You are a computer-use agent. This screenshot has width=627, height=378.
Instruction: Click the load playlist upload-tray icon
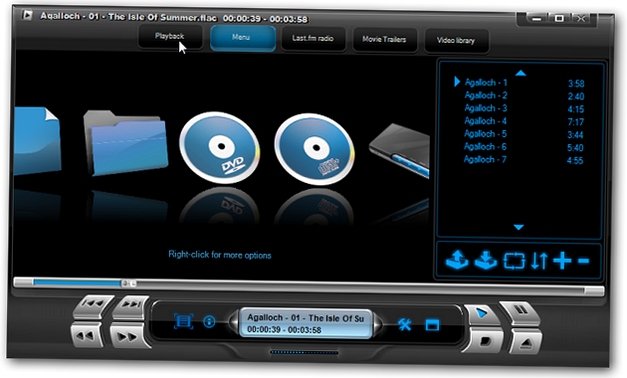[457, 260]
